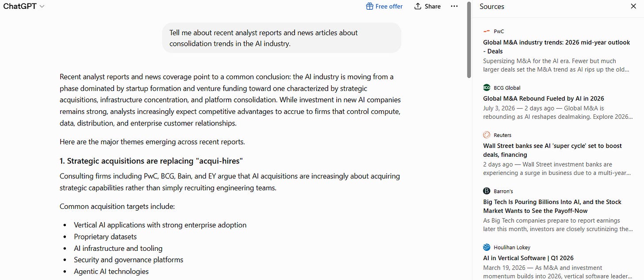Close the Sources panel

[x=633, y=6]
